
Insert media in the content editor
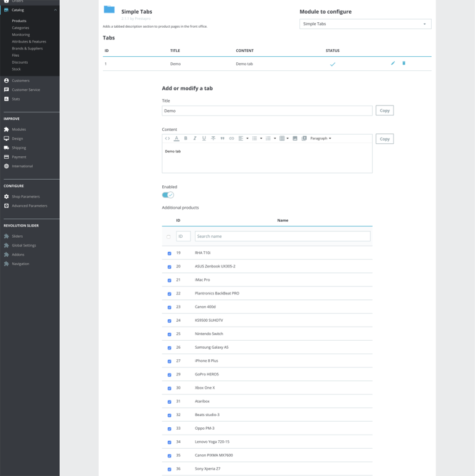pos(304,138)
